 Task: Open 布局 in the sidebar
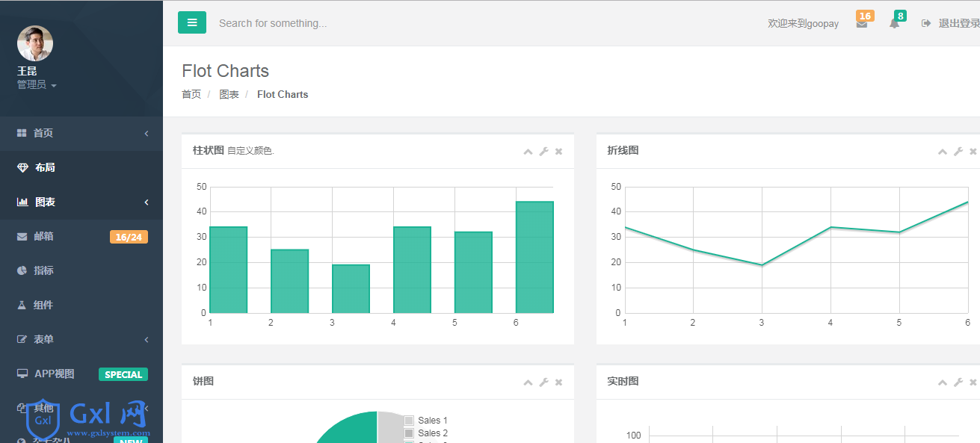pyautogui.click(x=45, y=167)
